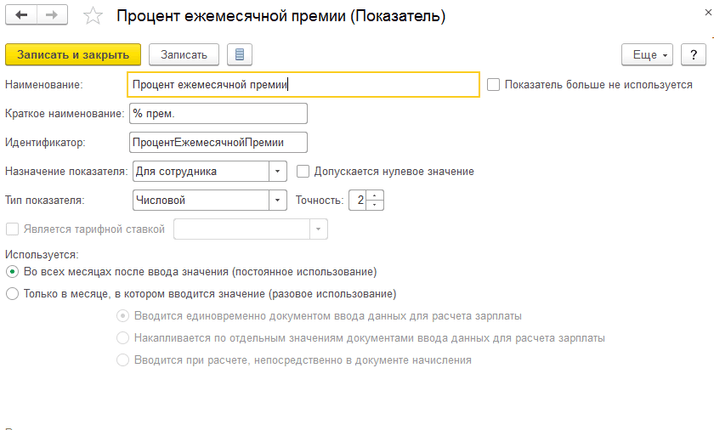Open the Тип показателя dropdown list
Viewport: 714px width, 430px height.
(278, 200)
